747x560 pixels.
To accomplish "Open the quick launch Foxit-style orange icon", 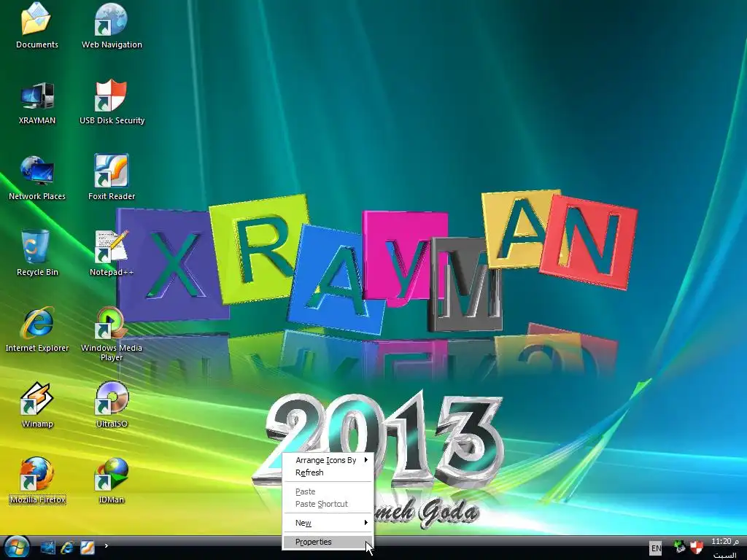I will pyautogui.click(x=88, y=547).
